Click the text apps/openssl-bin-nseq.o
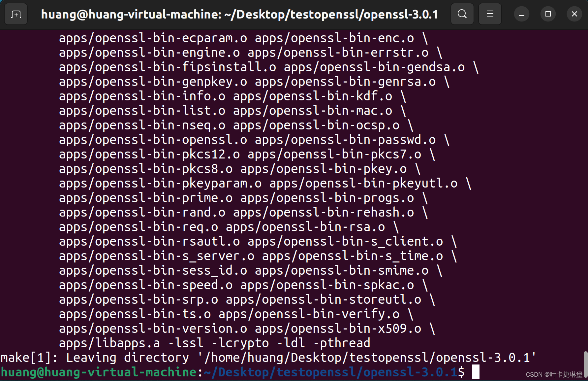 click(142, 125)
